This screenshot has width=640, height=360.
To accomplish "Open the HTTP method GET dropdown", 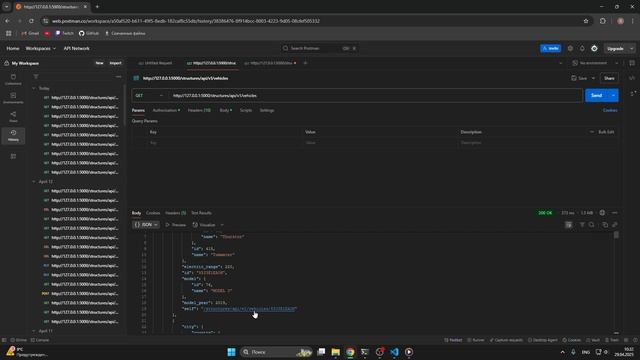I will (149, 96).
